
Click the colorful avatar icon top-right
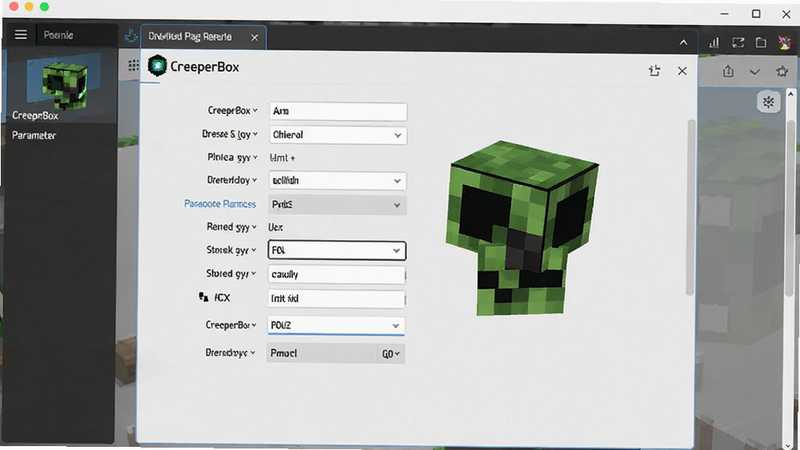point(784,42)
